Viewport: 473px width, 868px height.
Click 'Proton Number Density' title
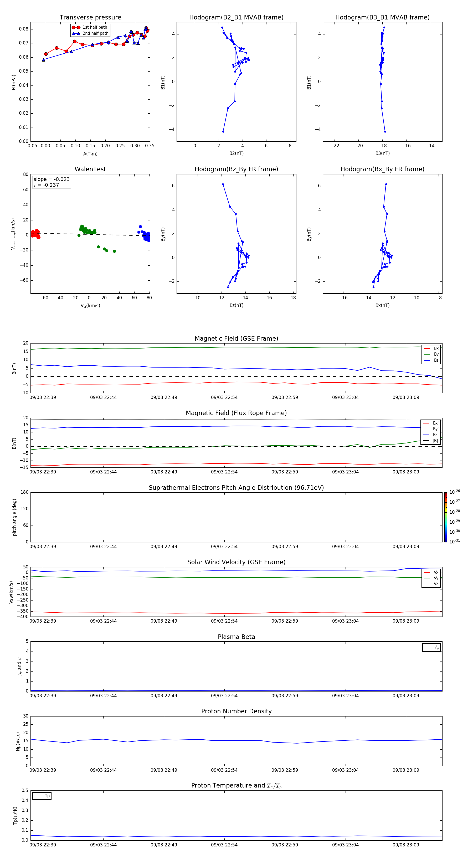236,711
